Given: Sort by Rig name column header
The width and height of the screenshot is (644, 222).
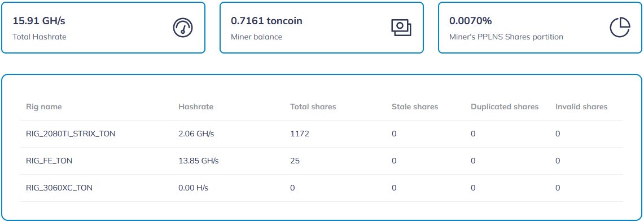Looking at the screenshot, I should 44,106.
